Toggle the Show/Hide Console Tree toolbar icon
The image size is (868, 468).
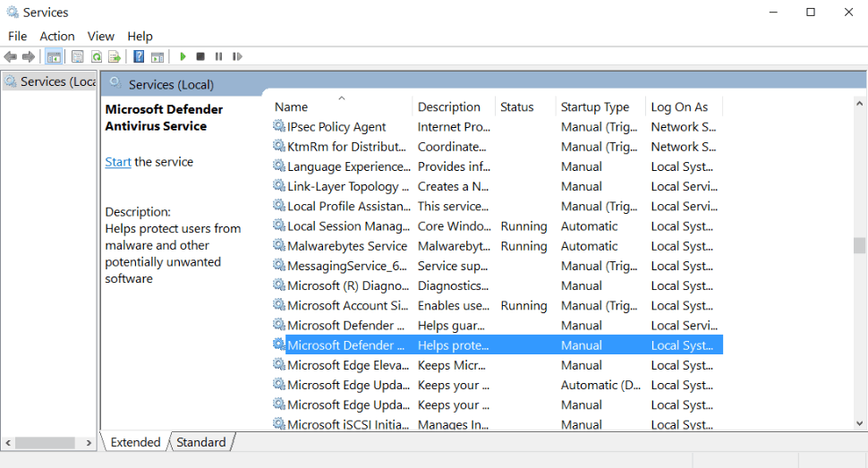(x=54, y=56)
